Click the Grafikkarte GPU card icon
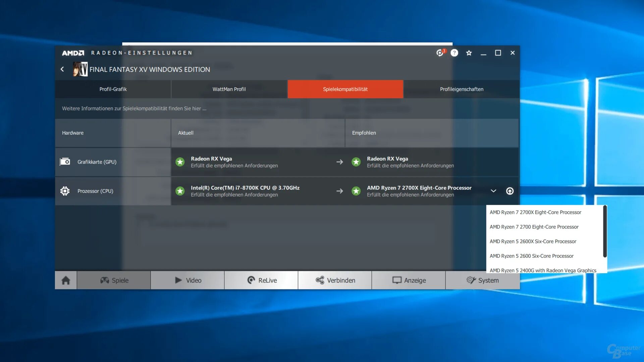This screenshot has height=362, width=644. (65, 162)
